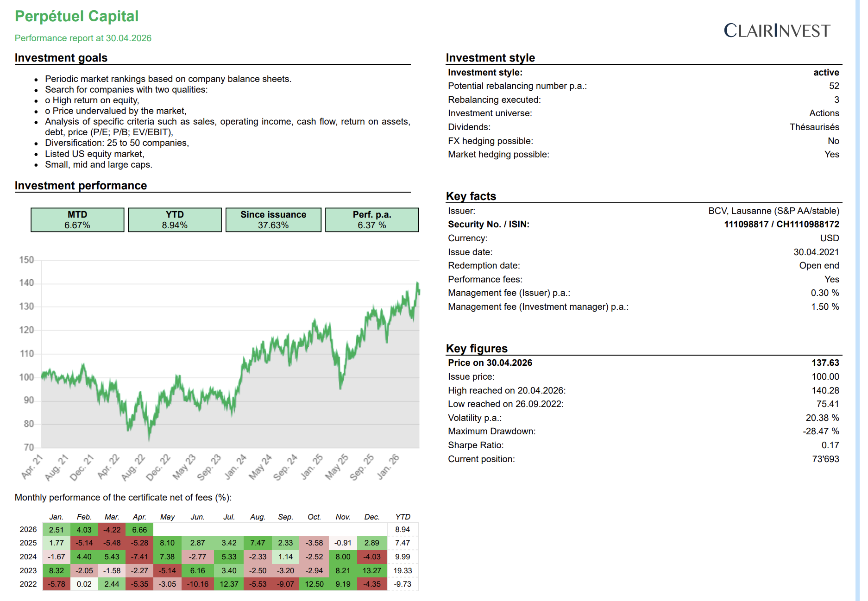Click the high reached value 140.28
This screenshot has height=601, width=868.
pos(825,391)
